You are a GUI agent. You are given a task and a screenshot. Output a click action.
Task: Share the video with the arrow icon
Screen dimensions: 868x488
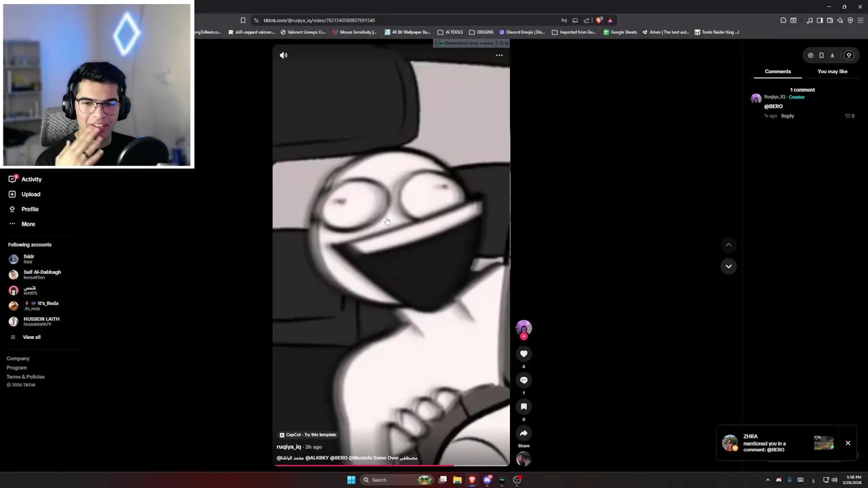pyautogui.click(x=524, y=433)
